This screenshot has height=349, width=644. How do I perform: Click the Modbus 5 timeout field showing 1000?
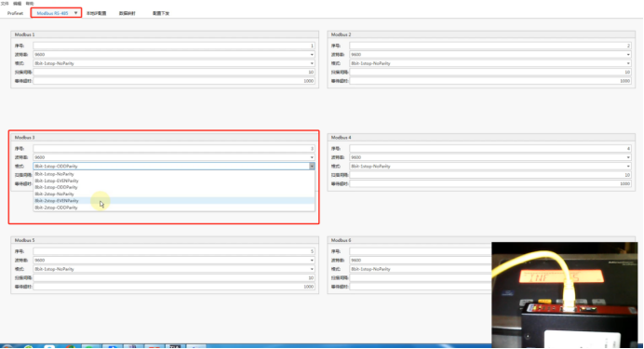pos(174,287)
